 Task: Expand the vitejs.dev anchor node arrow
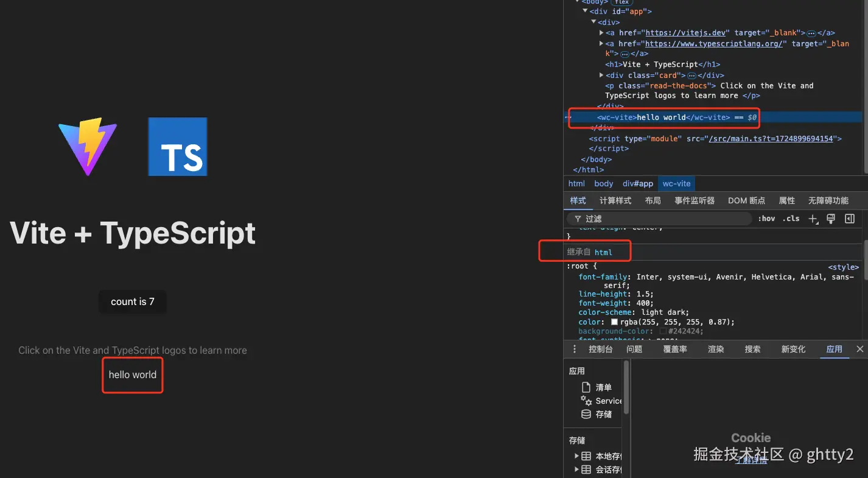[x=601, y=33]
